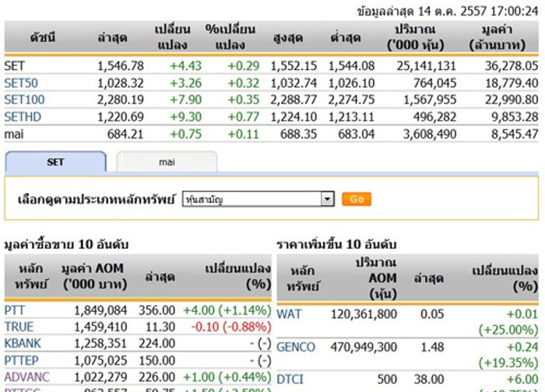
Task: Select the SET100 last value 2,280.19
Action: pyautogui.click(x=120, y=100)
